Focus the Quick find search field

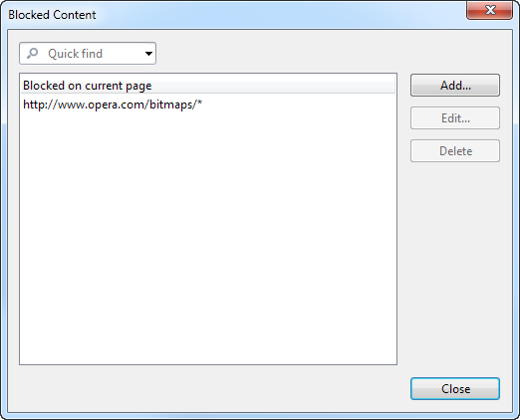[x=88, y=54]
